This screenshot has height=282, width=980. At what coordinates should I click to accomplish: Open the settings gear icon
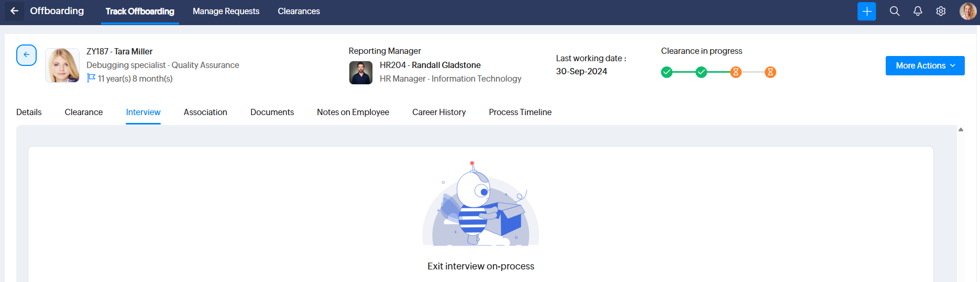coord(941,11)
